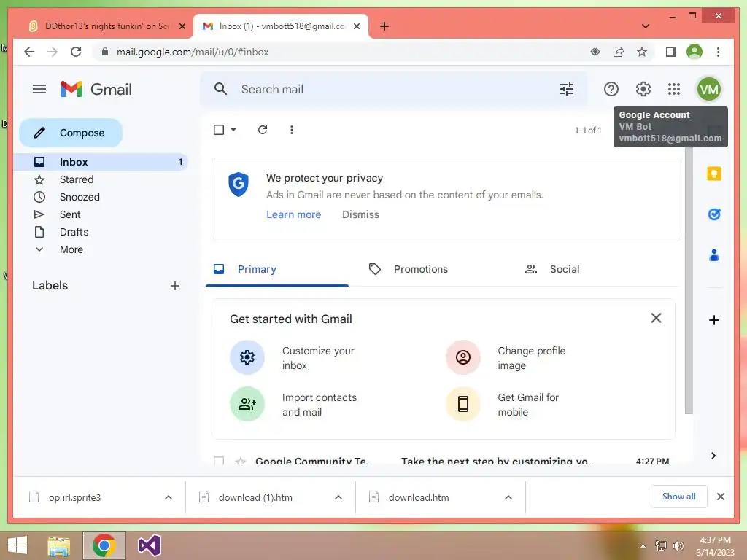The width and height of the screenshot is (747, 560).
Task: Share this page icon in address bar
Action: coord(619,52)
